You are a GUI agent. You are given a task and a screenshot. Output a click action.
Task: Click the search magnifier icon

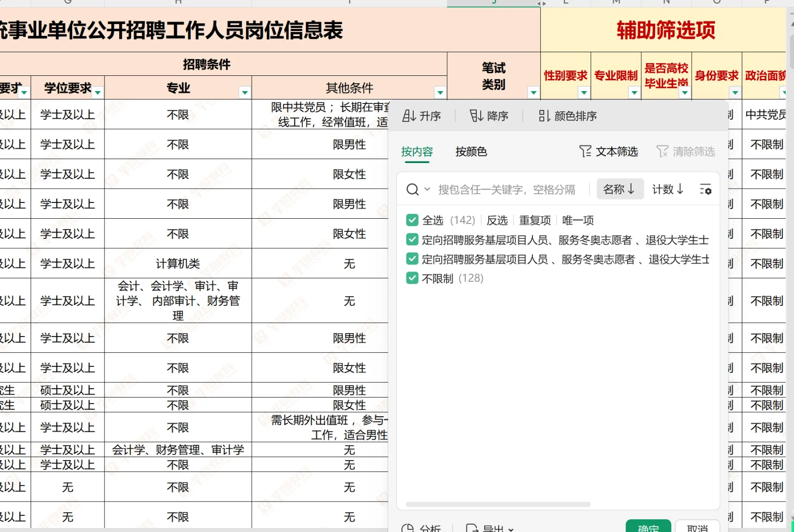412,190
